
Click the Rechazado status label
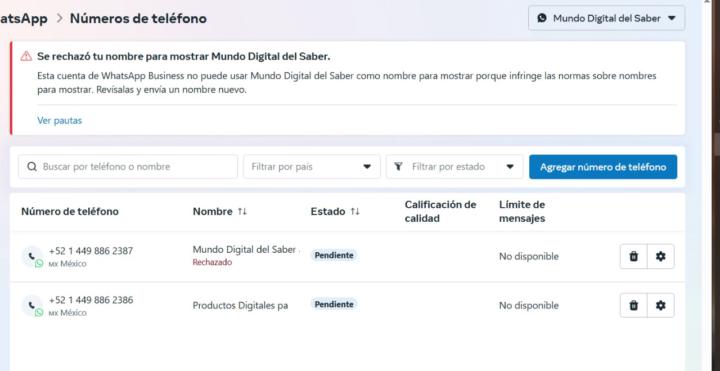pyautogui.click(x=212, y=263)
